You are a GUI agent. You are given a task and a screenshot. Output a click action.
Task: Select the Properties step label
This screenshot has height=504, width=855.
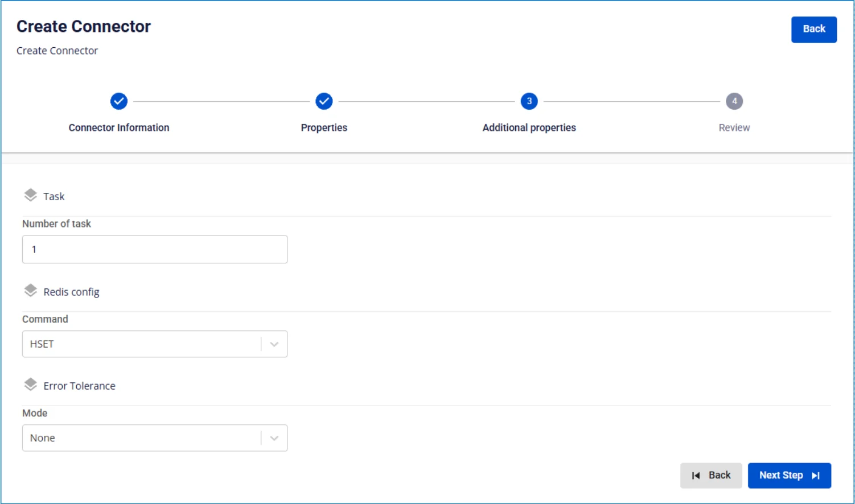(x=324, y=127)
